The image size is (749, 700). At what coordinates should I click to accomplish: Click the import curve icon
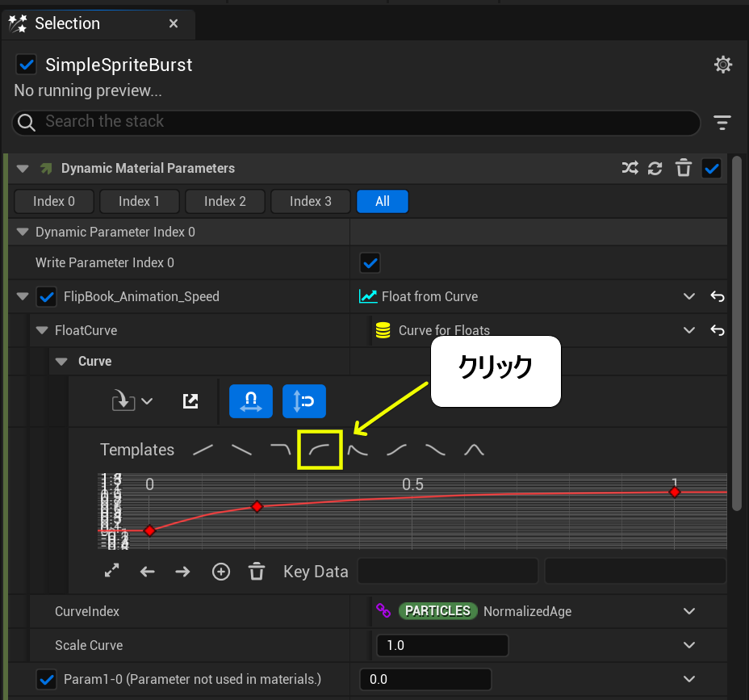pos(123,401)
